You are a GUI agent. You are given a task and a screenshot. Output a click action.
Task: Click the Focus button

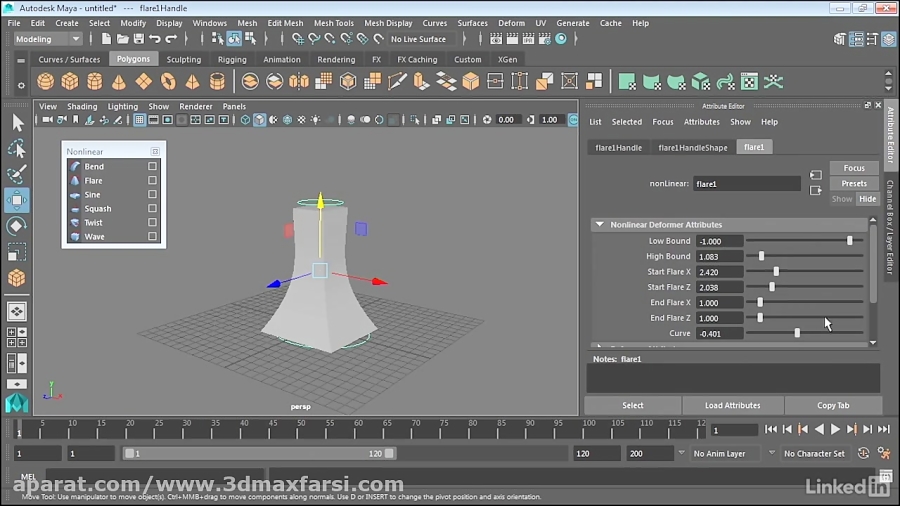[x=854, y=168]
